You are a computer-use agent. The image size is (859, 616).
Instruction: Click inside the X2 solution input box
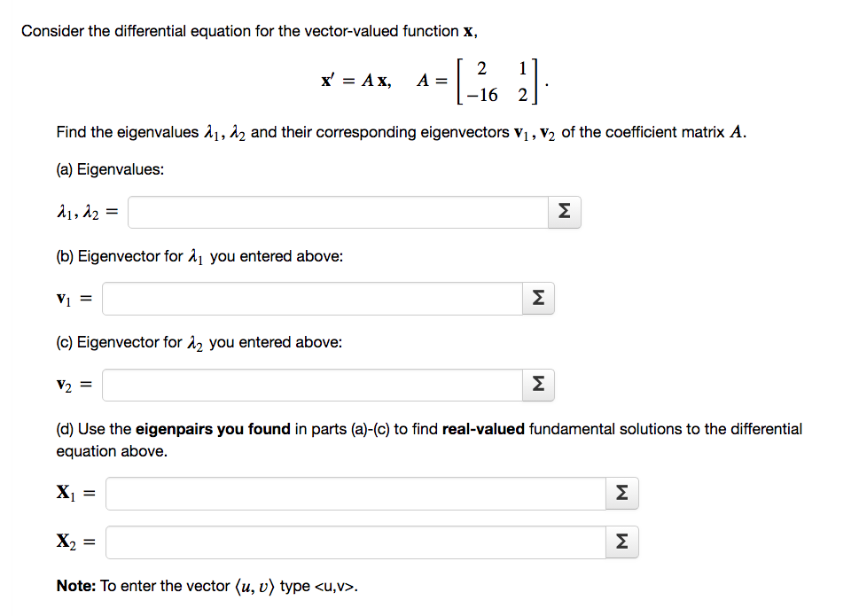pos(355,542)
